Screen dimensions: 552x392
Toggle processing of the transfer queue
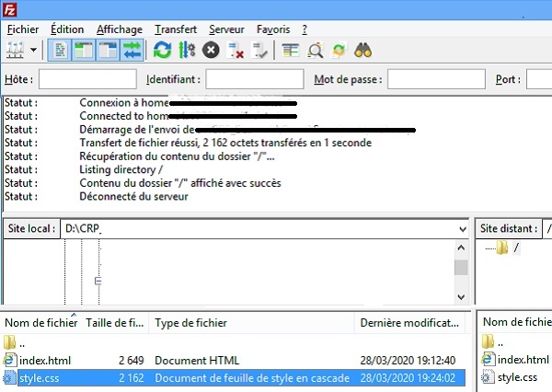tap(187, 50)
